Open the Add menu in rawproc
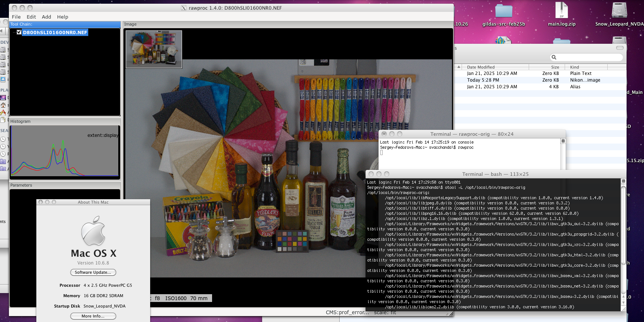This screenshot has height=322, width=644. pyautogui.click(x=46, y=17)
